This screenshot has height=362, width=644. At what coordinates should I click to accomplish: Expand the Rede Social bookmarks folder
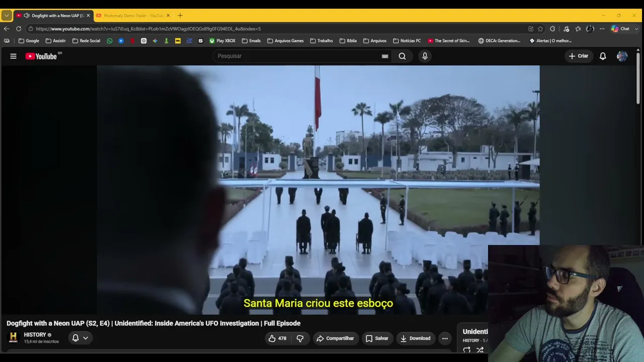pos(86,41)
